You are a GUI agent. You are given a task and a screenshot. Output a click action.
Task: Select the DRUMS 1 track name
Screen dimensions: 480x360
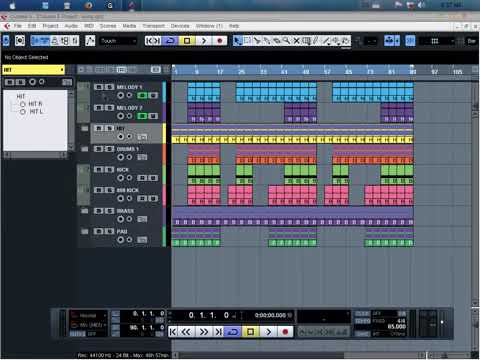point(128,149)
